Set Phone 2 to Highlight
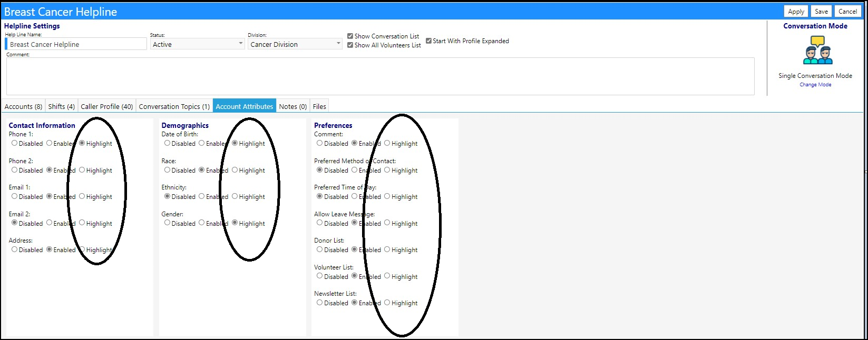868x340 pixels. pos(82,170)
